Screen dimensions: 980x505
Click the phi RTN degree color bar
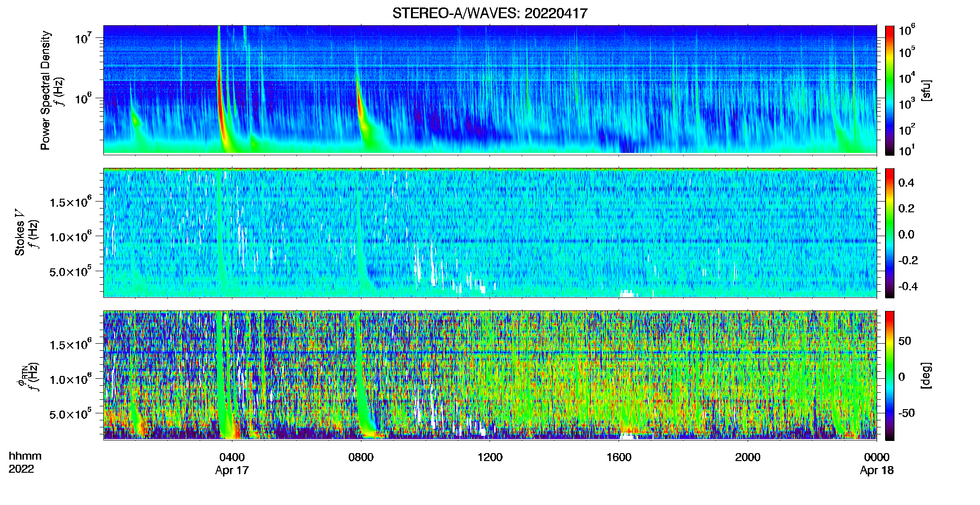click(x=890, y=375)
